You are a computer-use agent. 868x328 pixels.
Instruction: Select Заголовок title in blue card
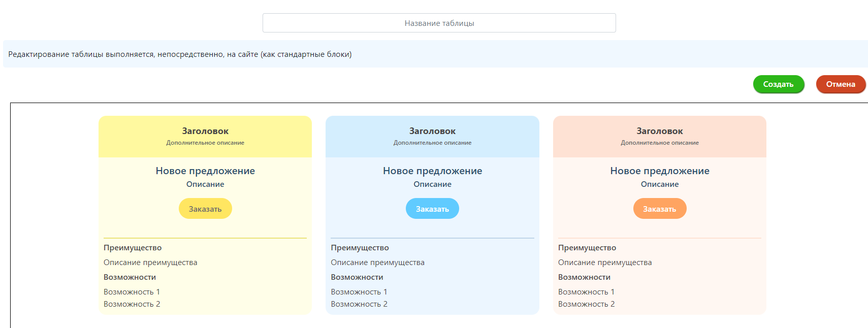432,131
